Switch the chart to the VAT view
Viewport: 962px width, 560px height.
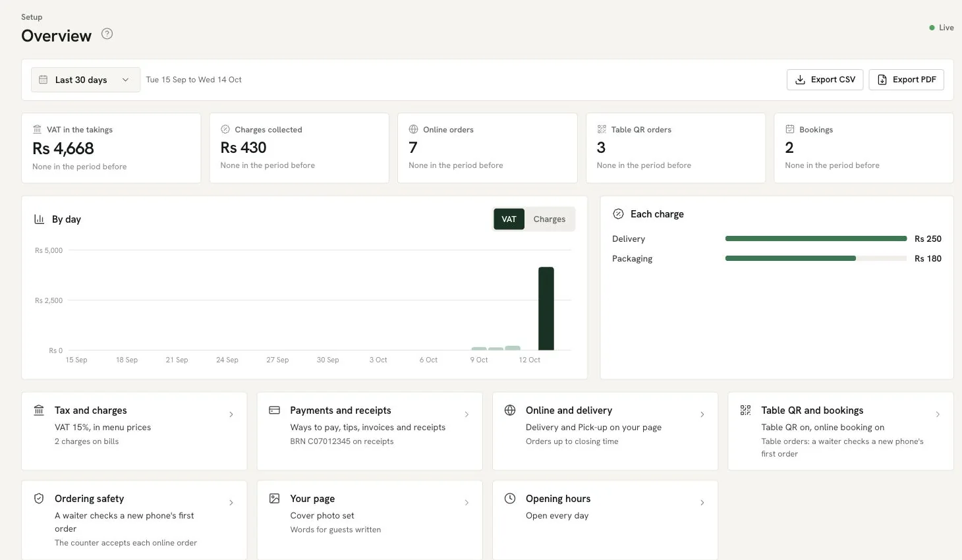coord(509,219)
